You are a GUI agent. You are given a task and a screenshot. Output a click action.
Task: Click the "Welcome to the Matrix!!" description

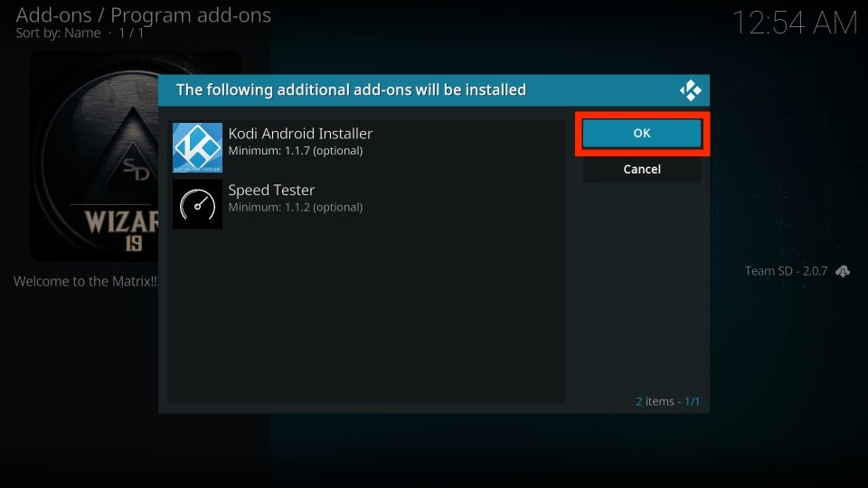[x=85, y=282]
